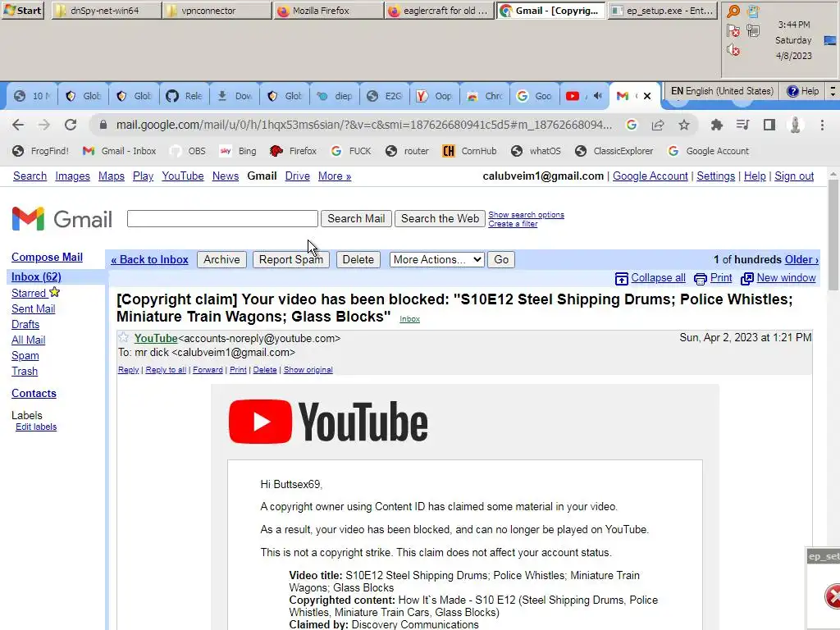
Task: Switch to the E2G browser tab
Action: click(385, 96)
